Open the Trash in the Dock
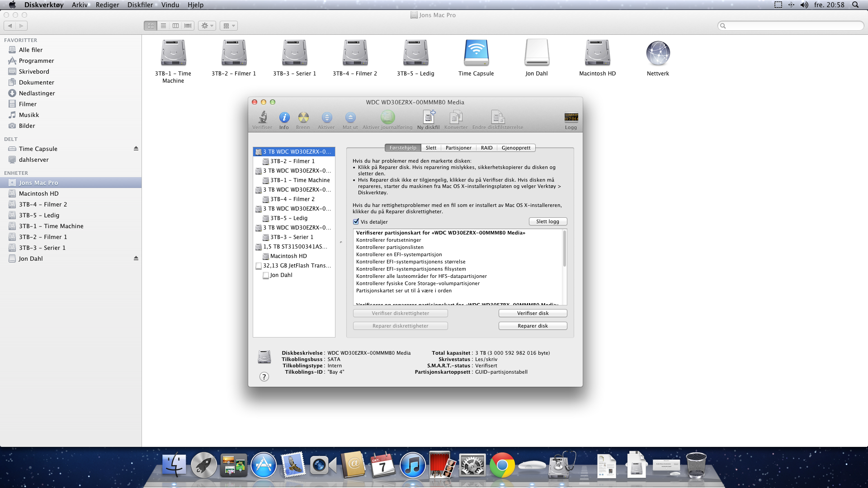 tap(696, 465)
